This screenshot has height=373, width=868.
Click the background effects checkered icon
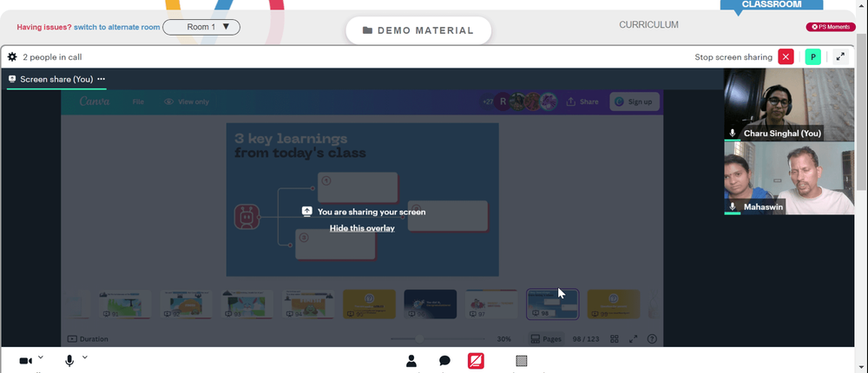click(521, 361)
